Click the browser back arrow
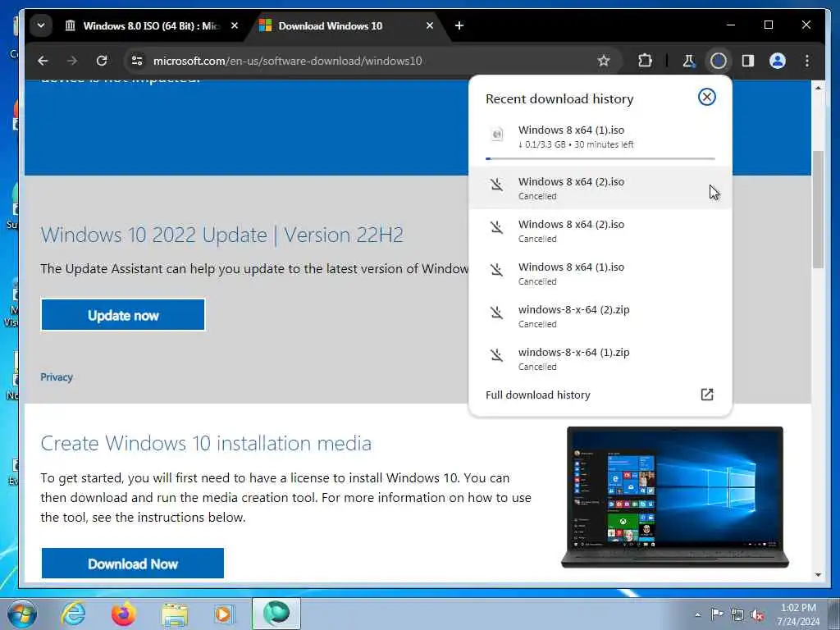The image size is (840, 630). coord(43,61)
